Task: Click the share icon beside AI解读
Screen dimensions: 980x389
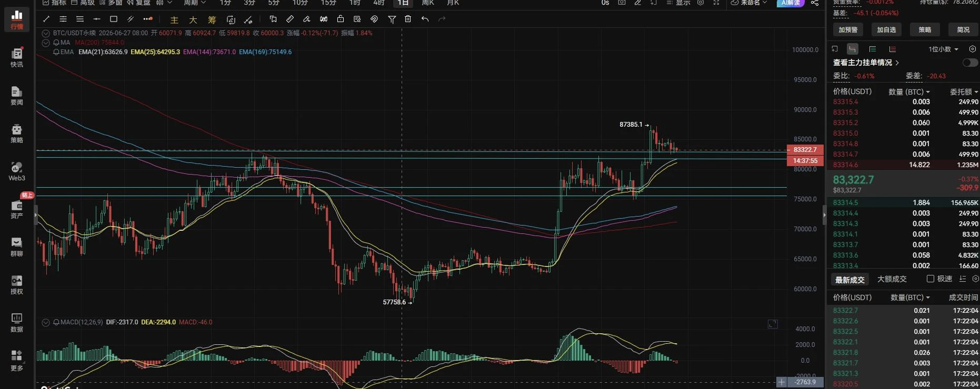Action: pos(815,3)
